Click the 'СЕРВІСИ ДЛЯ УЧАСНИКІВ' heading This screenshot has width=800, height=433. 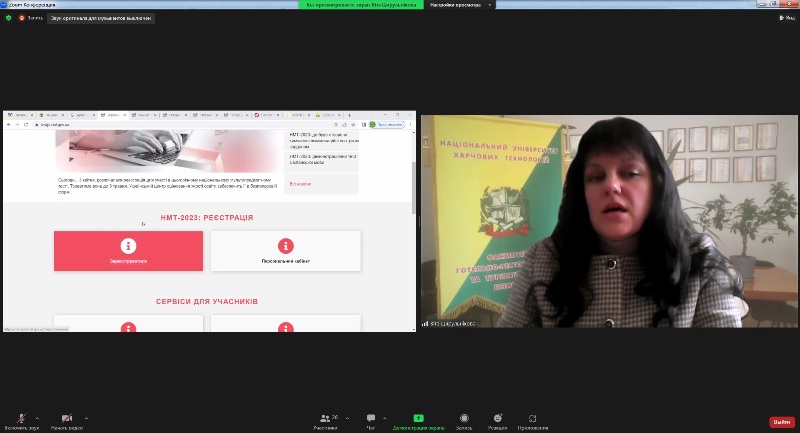(207, 301)
